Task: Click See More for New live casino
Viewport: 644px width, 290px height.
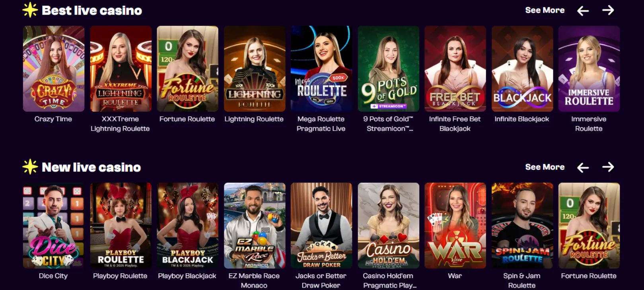Action: [x=545, y=167]
